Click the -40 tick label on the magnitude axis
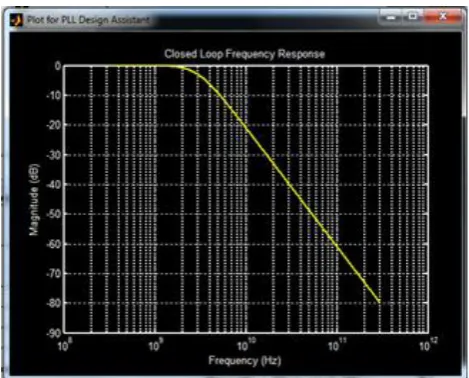Image resolution: width=469 pixels, height=378 pixels. pyautogui.click(x=53, y=185)
